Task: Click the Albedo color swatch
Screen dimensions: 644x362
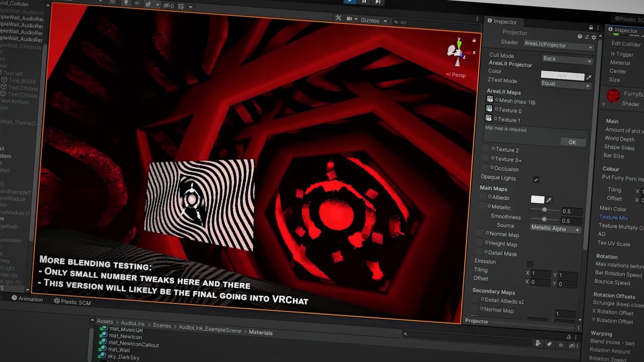Action: (537, 200)
